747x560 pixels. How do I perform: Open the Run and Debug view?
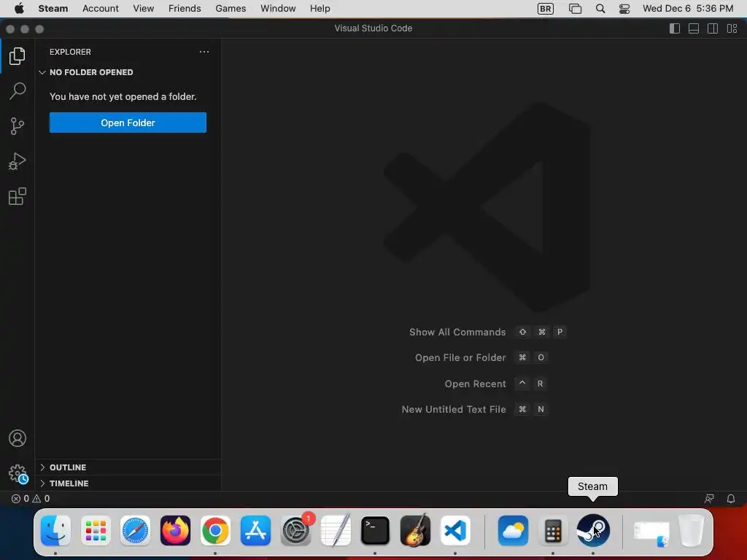[x=18, y=161]
